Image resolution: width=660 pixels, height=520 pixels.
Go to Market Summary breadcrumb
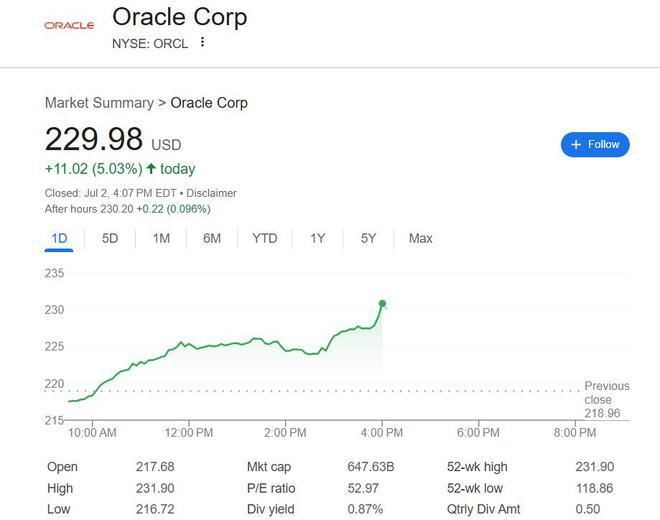point(99,103)
